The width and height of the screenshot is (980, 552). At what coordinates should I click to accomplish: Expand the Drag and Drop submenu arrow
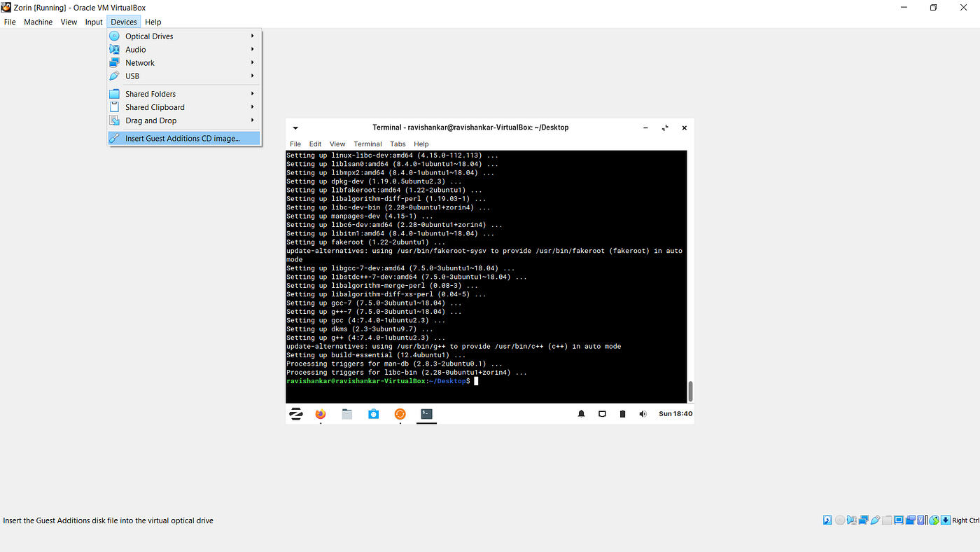253,120
